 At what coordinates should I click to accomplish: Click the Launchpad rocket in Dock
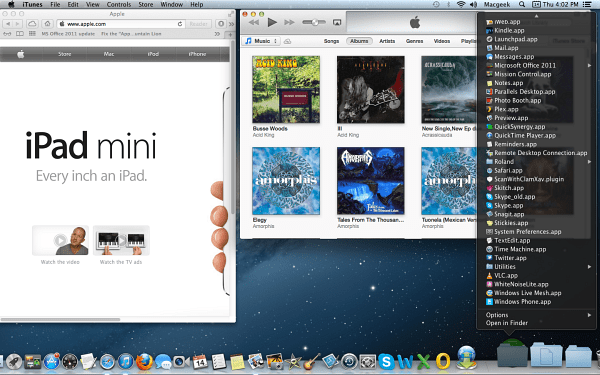coord(14,361)
